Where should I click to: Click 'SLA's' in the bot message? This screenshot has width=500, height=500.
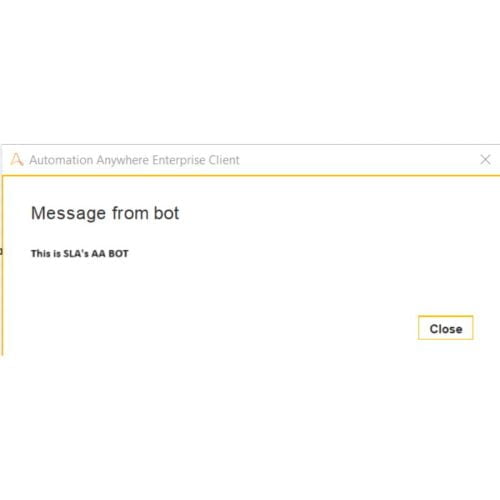[x=76, y=254]
